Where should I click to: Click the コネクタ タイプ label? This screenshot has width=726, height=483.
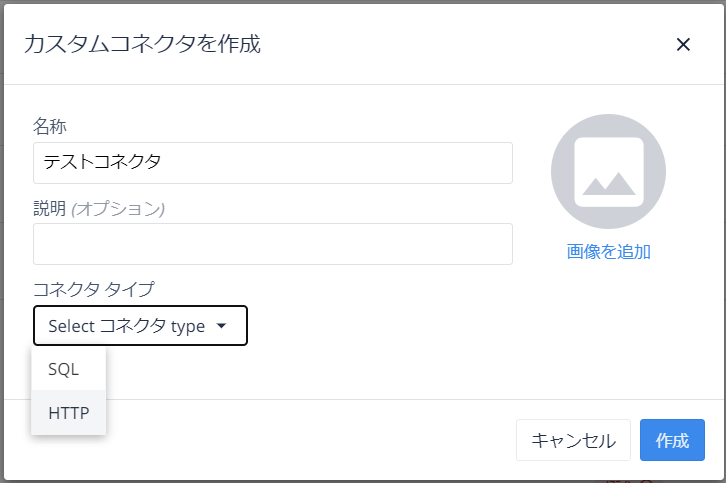(94, 289)
